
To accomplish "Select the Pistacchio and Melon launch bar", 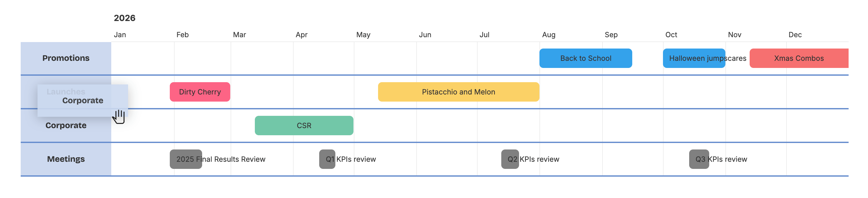I will point(458,92).
